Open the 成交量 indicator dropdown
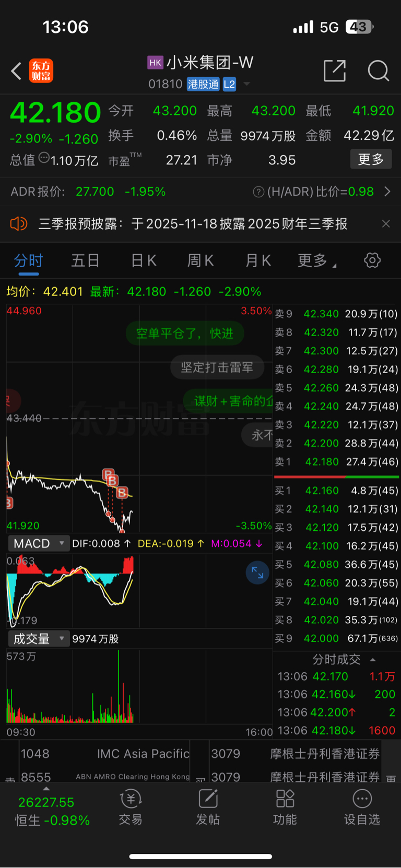Screen dimensions: 401x868 pyautogui.click(x=39, y=639)
